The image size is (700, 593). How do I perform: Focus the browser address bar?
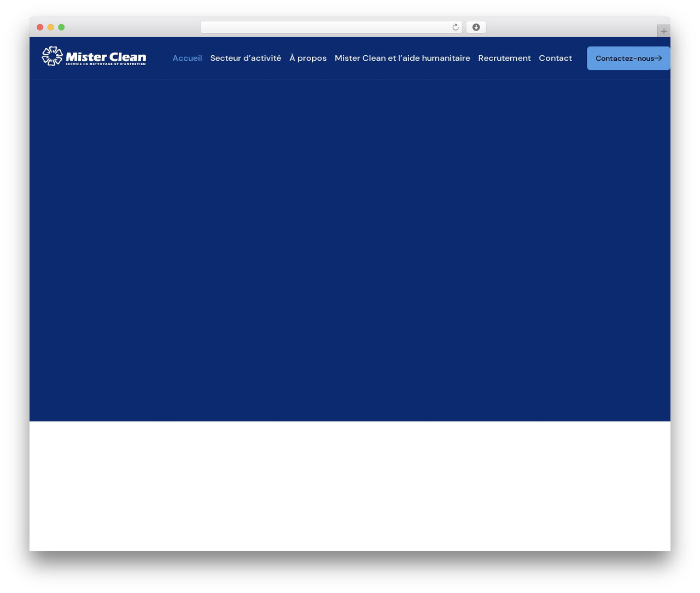pyautogui.click(x=331, y=27)
